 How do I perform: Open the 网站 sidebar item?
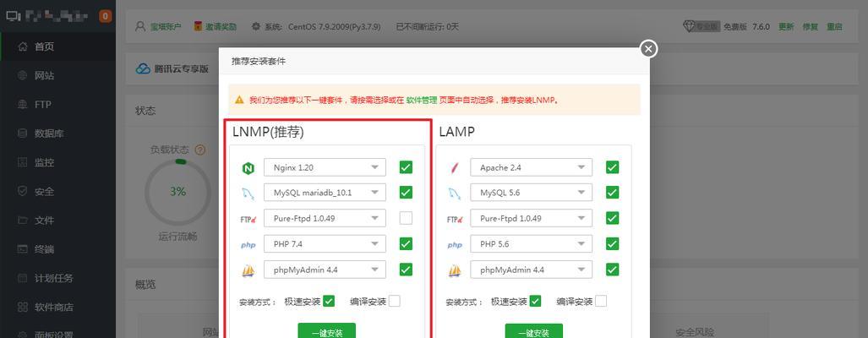coord(58,76)
